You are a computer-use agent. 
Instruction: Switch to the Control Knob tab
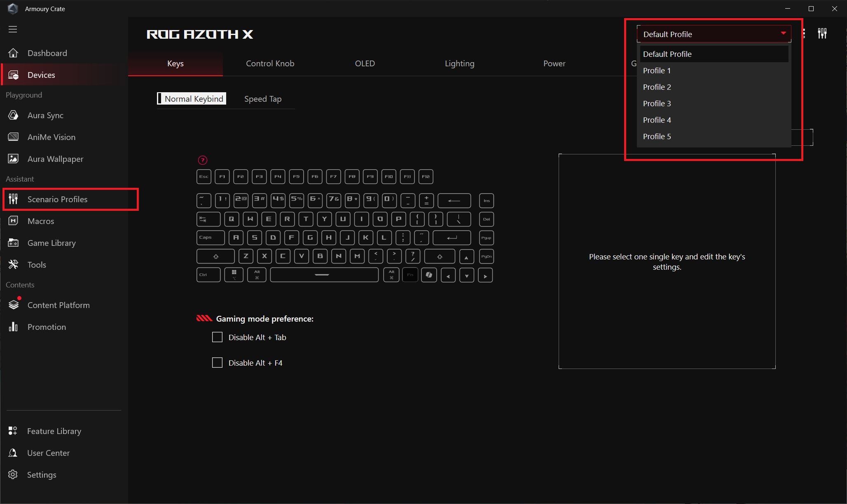[270, 63]
